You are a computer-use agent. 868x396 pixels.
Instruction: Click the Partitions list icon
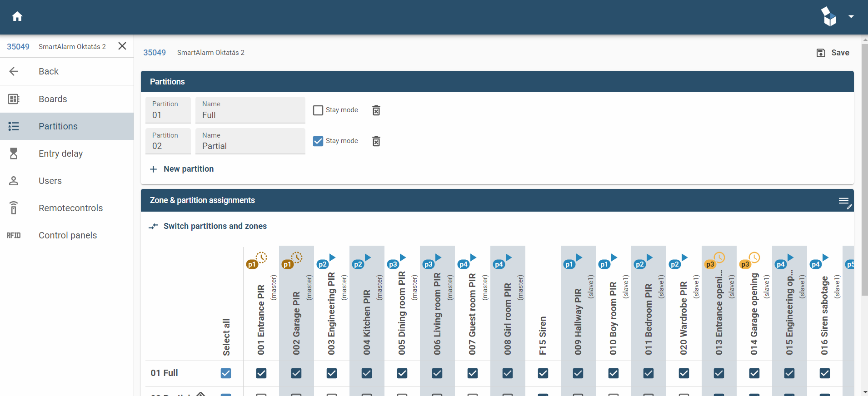click(14, 126)
